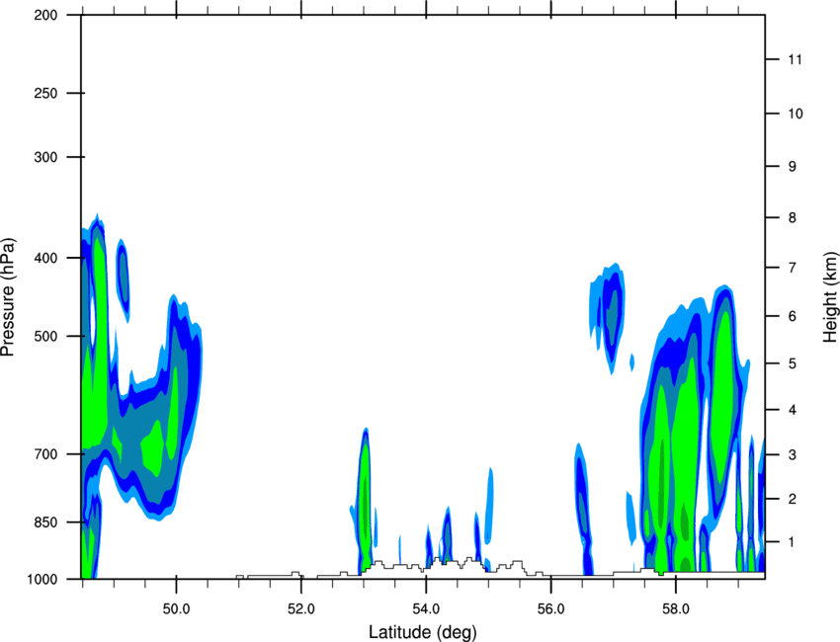
Task: Click the 300 pressure tick label
Action: click(45, 157)
